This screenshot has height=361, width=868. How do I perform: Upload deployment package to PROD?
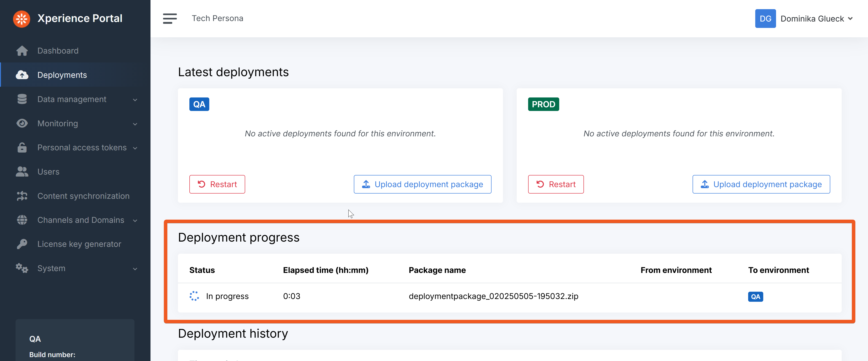coord(761,184)
